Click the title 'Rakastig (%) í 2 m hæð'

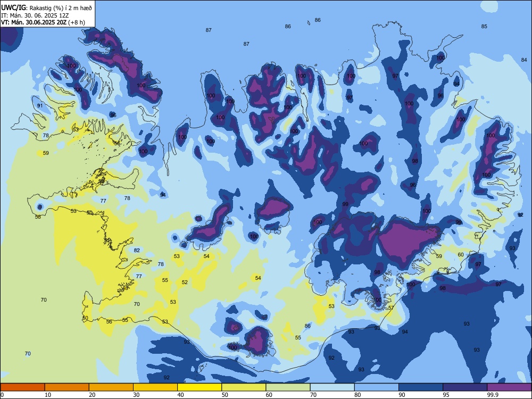coord(61,8)
